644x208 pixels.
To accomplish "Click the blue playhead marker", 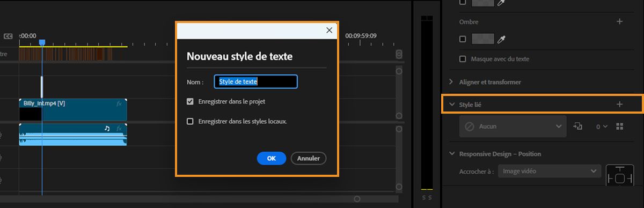I will coord(42,42).
